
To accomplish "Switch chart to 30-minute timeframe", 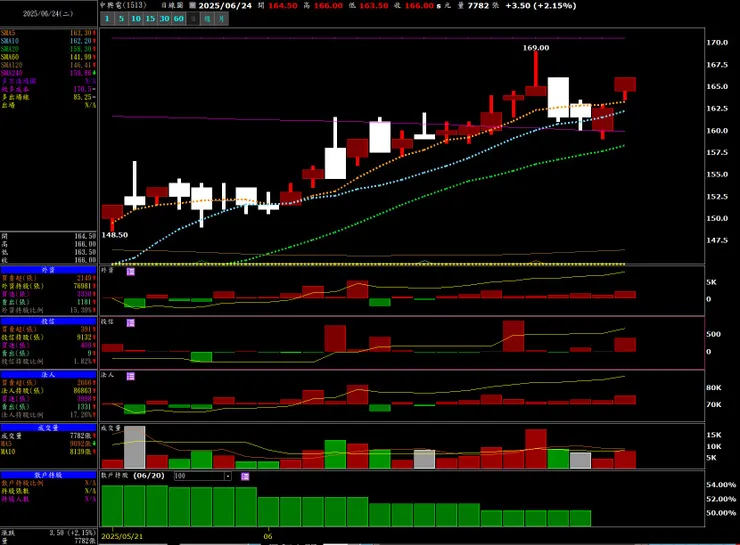I will pyautogui.click(x=164, y=19).
